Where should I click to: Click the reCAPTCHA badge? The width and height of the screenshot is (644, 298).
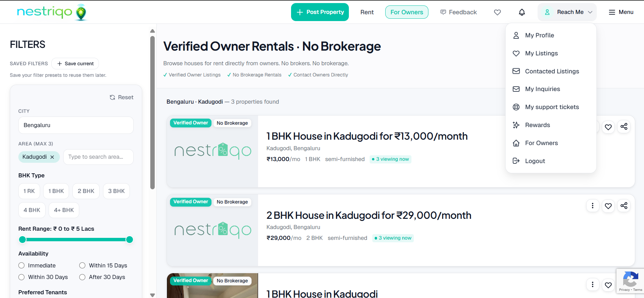[630, 281]
